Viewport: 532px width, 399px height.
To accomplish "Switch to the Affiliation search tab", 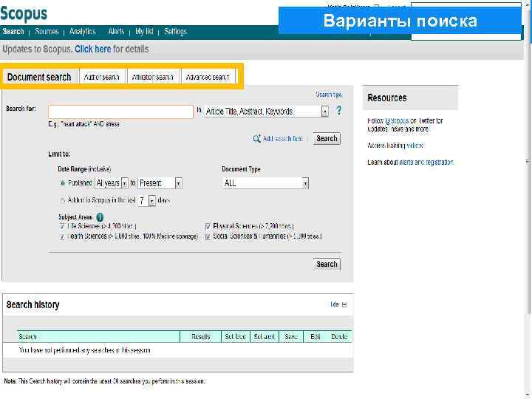I will click(x=153, y=77).
